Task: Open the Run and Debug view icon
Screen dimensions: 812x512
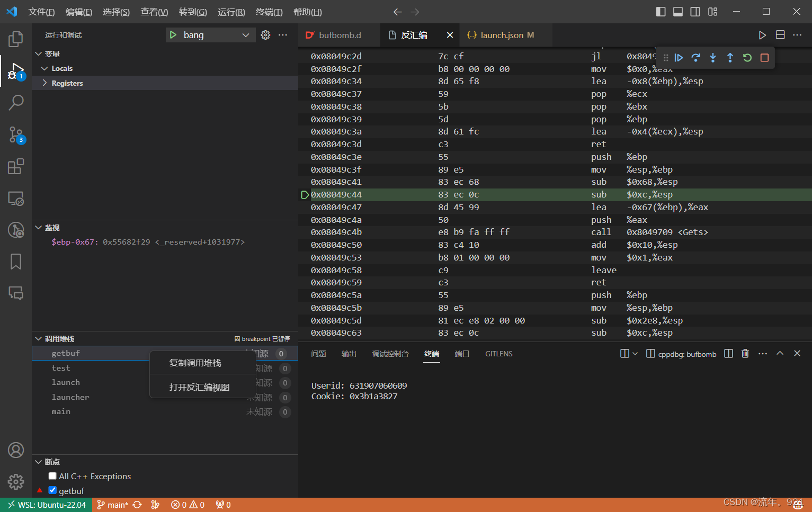Action: 16,70
